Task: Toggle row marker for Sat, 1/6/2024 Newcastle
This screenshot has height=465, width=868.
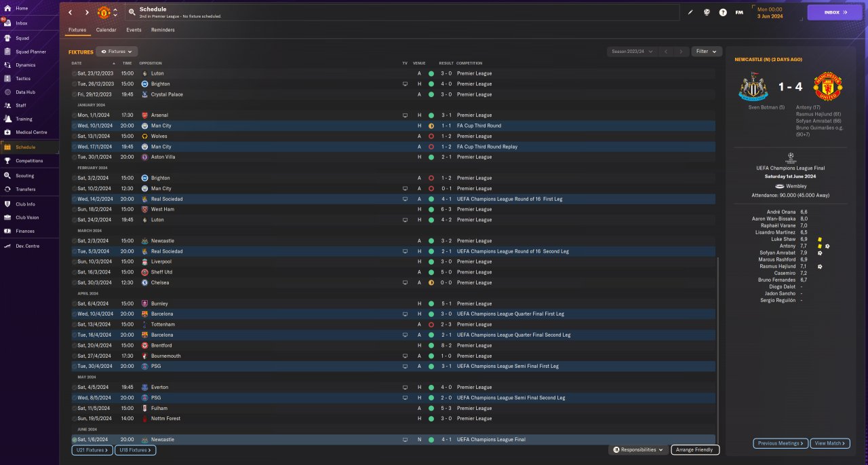Action: tap(75, 440)
